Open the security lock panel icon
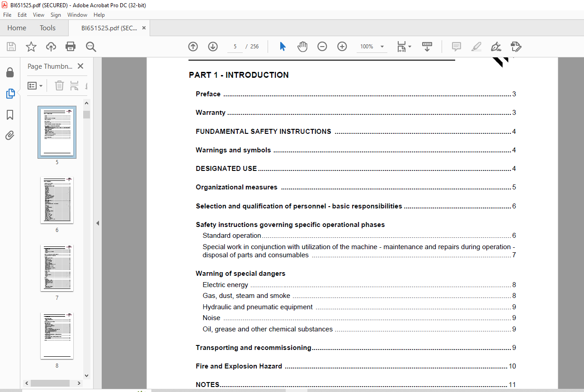 (x=10, y=72)
